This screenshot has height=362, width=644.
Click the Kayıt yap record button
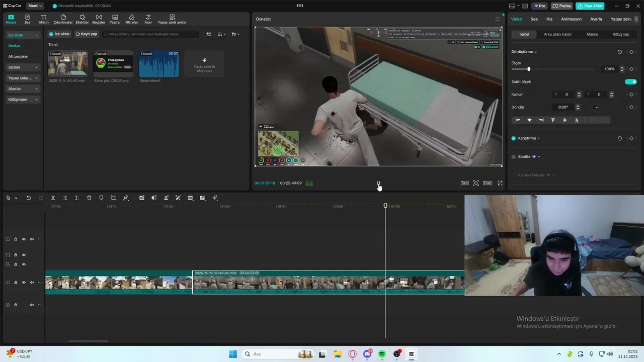86,34
